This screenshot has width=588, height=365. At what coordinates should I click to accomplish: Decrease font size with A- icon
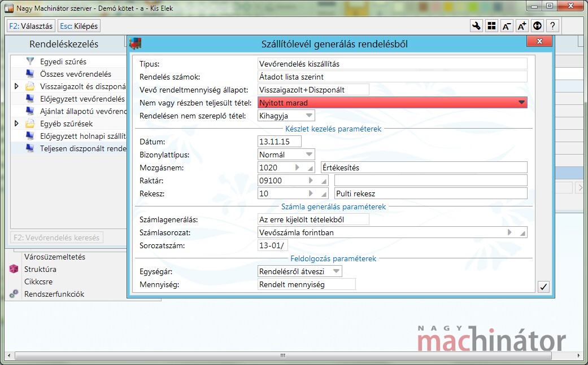pyautogui.click(x=507, y=26)
